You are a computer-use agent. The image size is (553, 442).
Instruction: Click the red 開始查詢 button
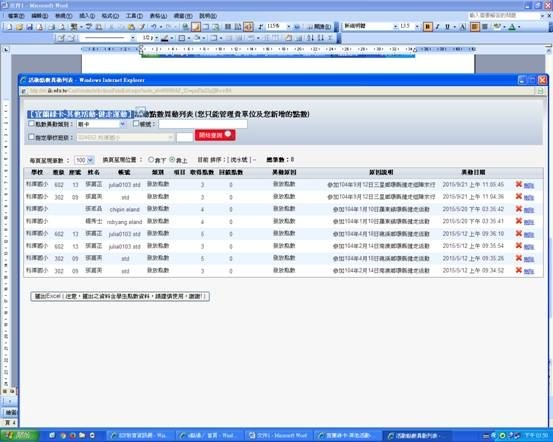click(x=215, y=135)
